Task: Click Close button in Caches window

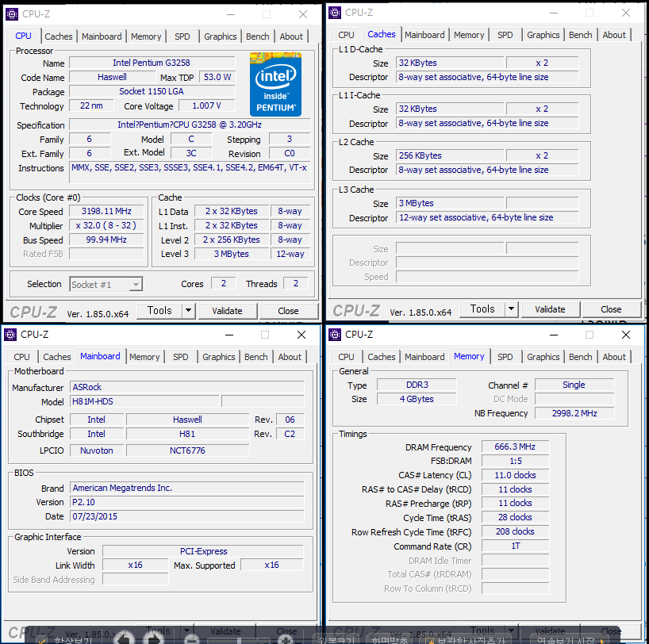Action: pos(611,309)
